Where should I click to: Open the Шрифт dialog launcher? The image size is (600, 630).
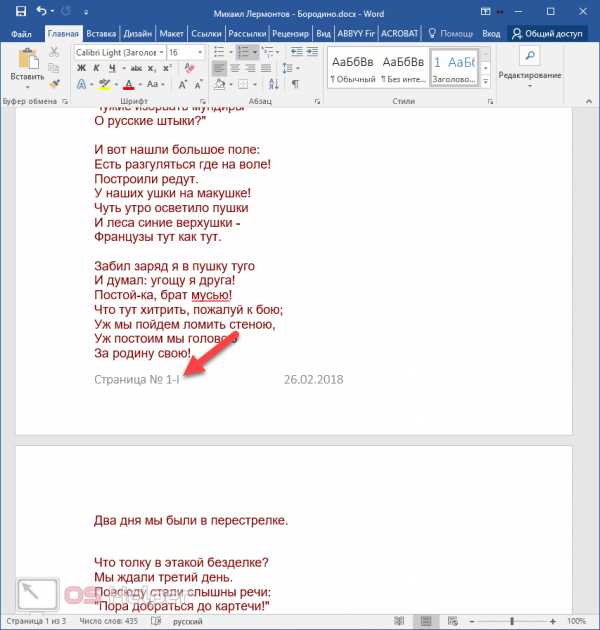pyautogui.click(x=203, y=102)
